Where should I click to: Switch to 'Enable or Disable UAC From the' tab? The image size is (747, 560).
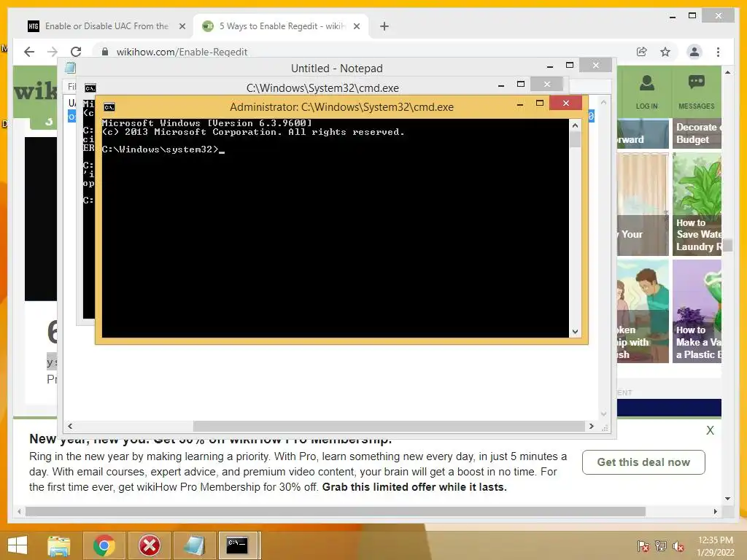[107, 26]
